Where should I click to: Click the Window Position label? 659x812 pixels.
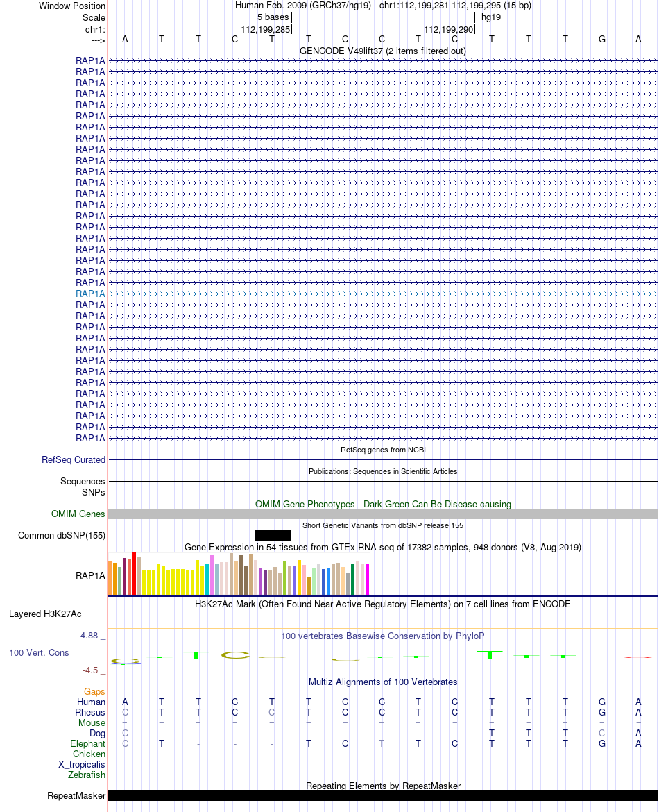(x=72, y=6)
